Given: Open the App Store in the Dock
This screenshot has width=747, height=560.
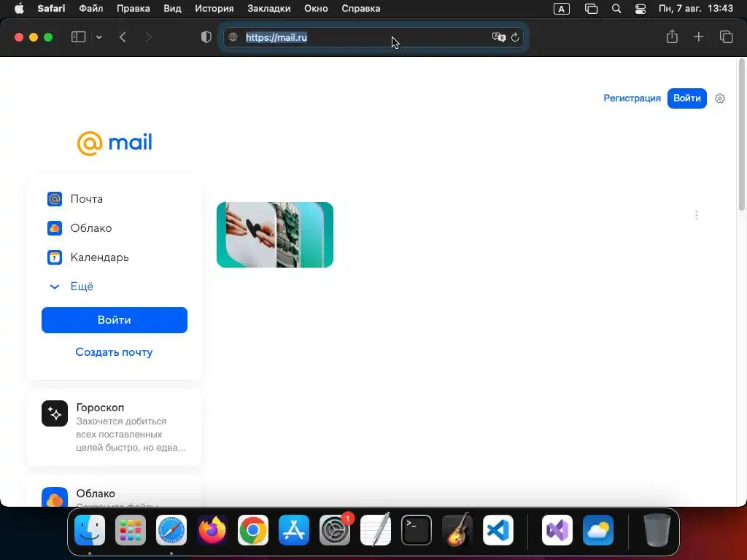Looking at the screenshot, I should click(x=294, y=530).
